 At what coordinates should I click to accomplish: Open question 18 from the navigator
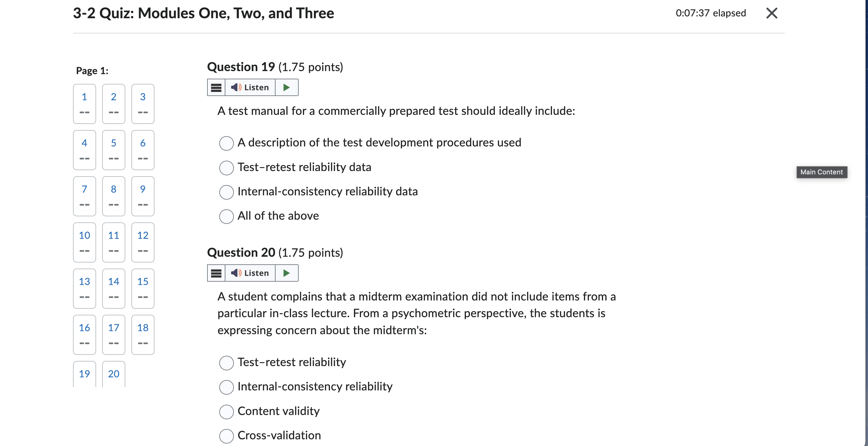143,334
